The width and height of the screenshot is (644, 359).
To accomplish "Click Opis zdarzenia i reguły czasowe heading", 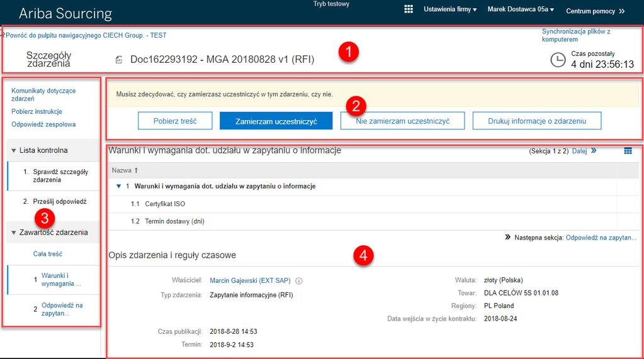I will pos(172,255).
